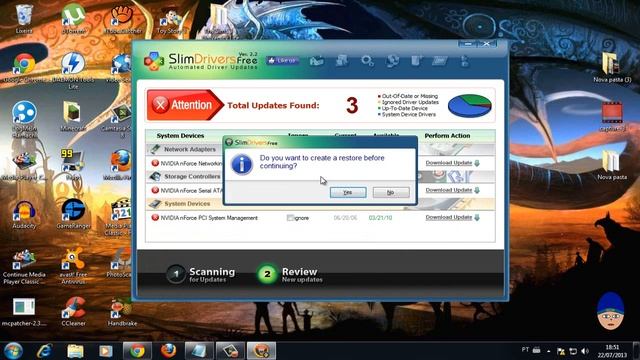
Task: Launch Internet Explorer from the taskbar
Action: coord(44,351)
